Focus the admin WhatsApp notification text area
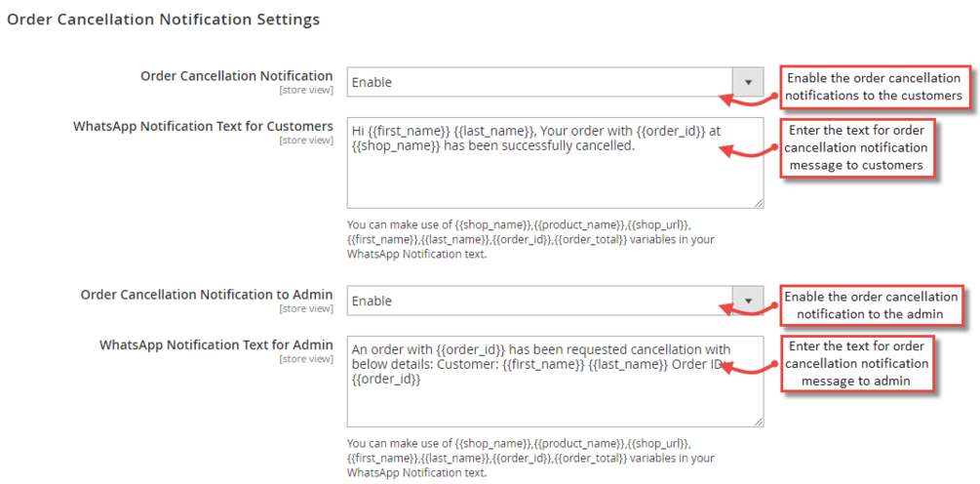 tap(554, 400)
